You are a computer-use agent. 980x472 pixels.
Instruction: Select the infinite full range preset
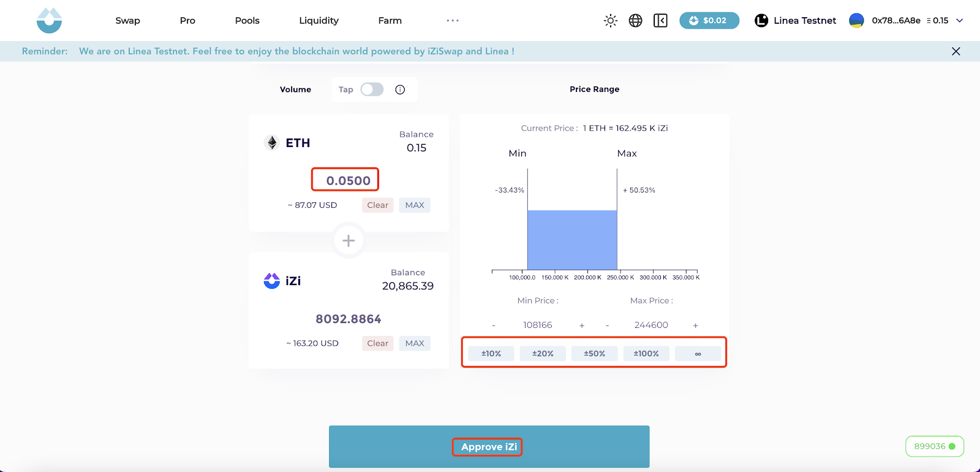tap(698, 354)
